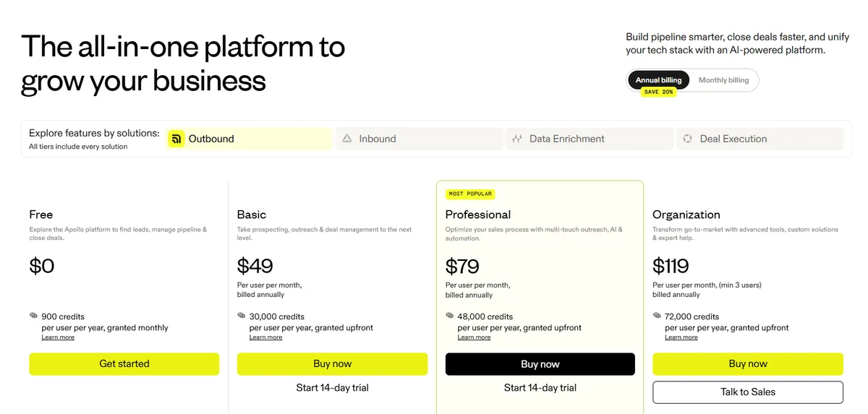The height and width of the screenshot is (414, 868).
Task: Open the Data Enrichment tab
Action: 590,139
